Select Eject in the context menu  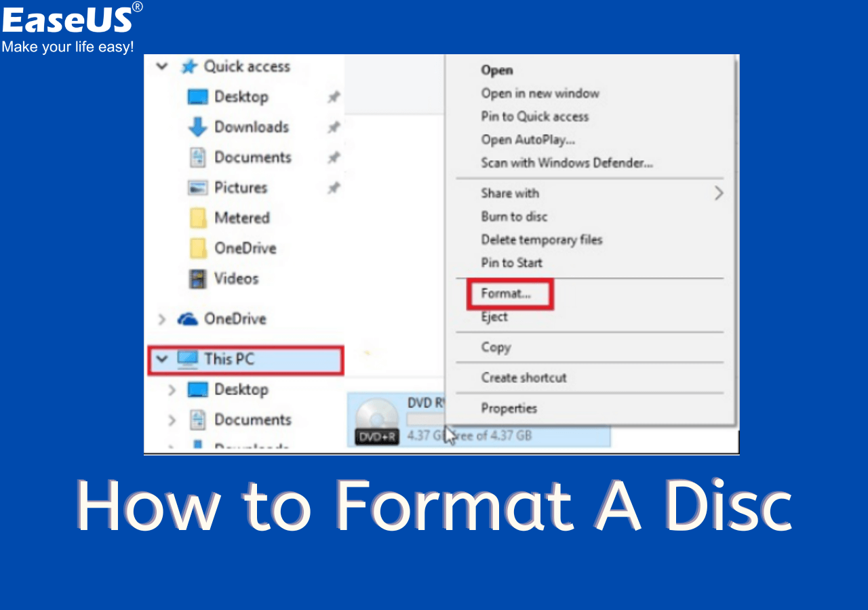494,317
